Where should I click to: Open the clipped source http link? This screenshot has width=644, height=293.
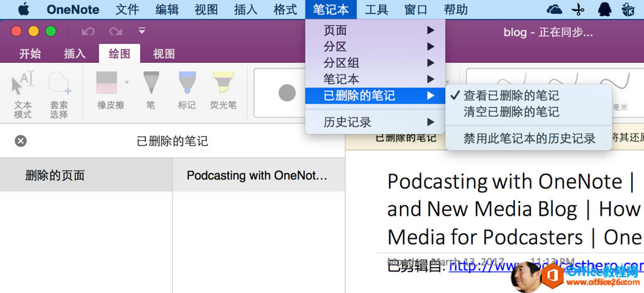click(x=547, y=267)
